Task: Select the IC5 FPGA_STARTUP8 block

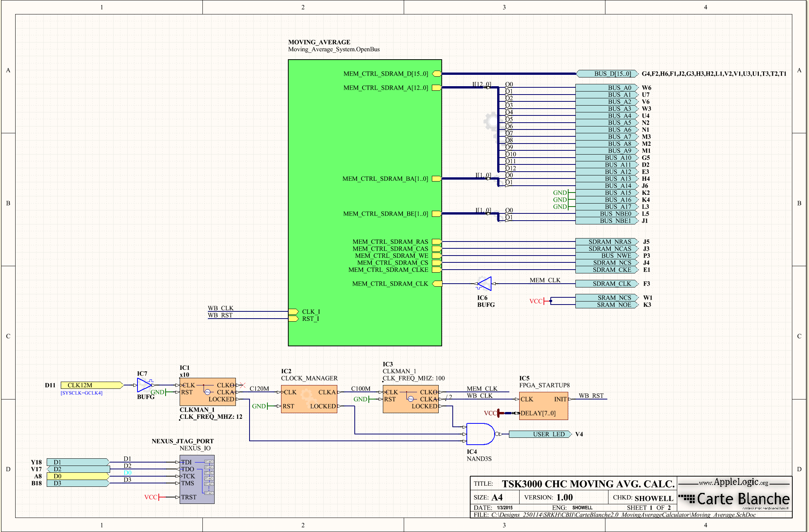Action: point(544,406)
